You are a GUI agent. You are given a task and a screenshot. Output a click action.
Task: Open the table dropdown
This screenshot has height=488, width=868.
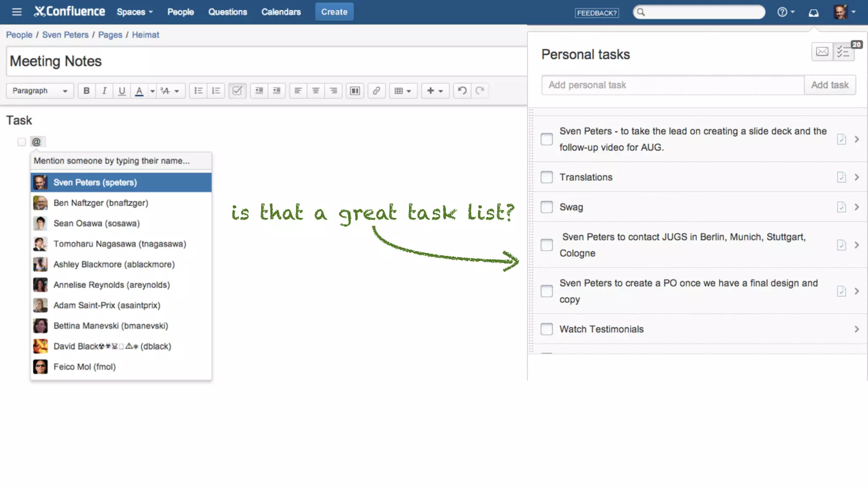pos(403,91)
